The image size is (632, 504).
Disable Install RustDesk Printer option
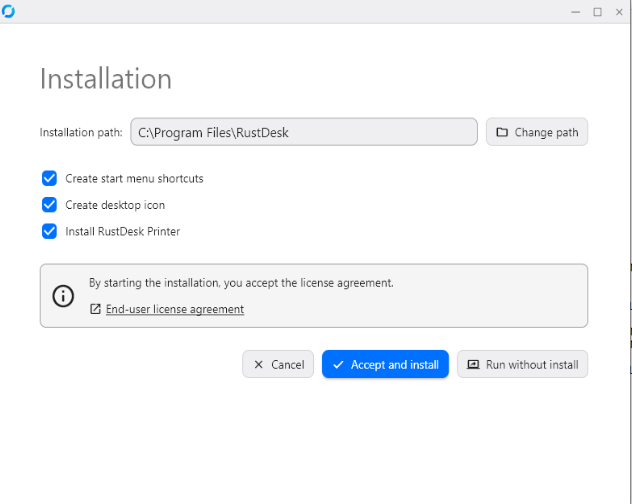[49, 231]
